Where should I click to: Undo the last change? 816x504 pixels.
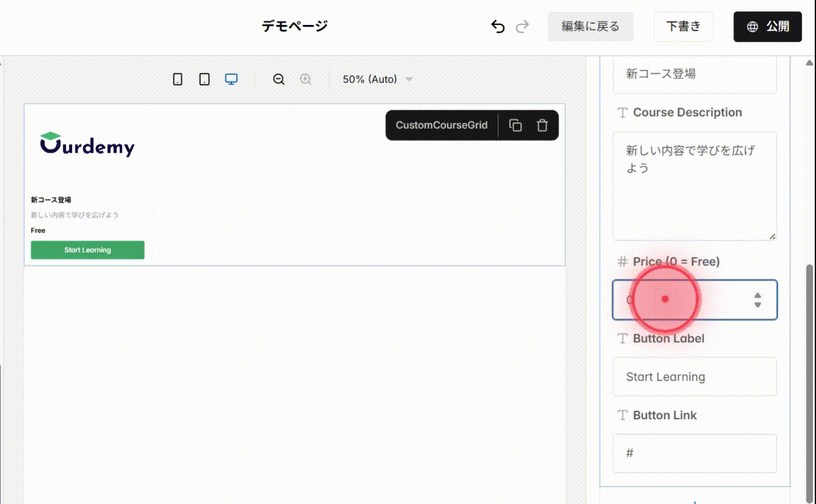(496, 27)
